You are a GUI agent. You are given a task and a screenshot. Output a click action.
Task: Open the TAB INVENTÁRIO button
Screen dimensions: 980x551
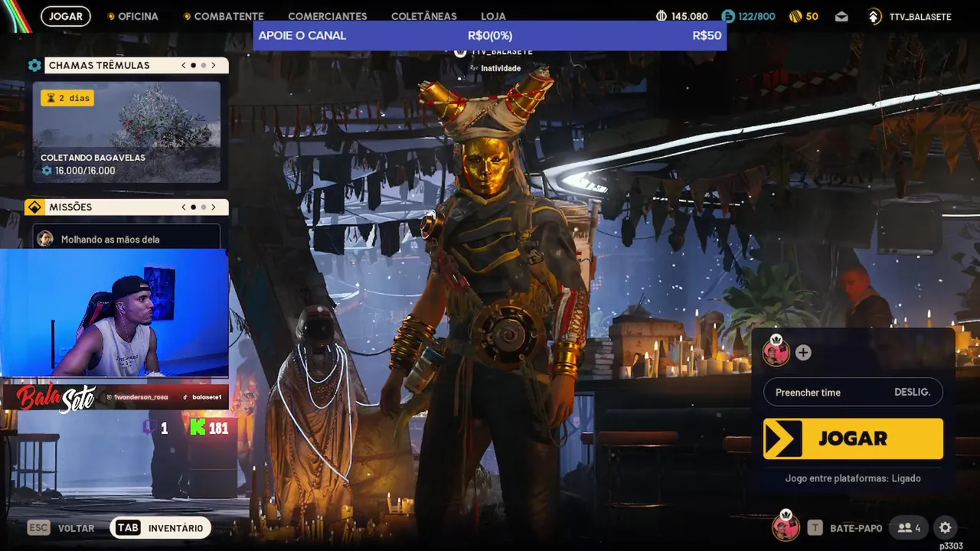[160, 528]
